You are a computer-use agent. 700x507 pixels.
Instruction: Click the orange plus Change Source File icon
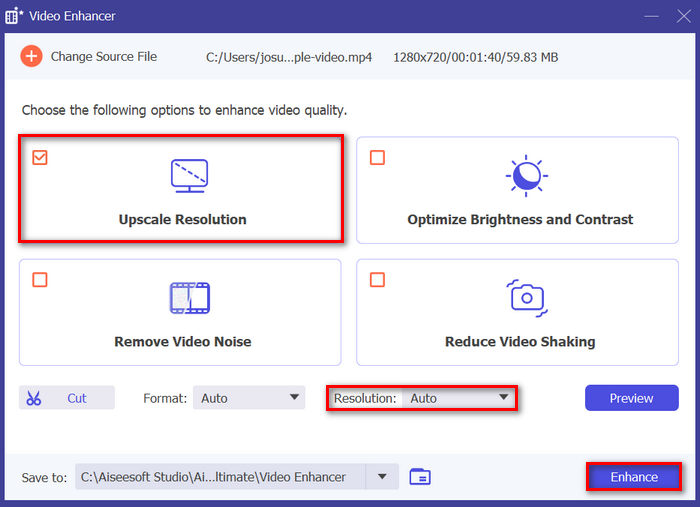pyautogui.click(x=31, y=56)
